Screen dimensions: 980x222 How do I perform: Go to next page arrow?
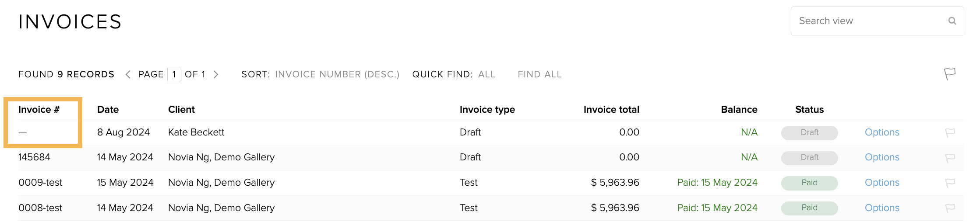coord(216,75)
